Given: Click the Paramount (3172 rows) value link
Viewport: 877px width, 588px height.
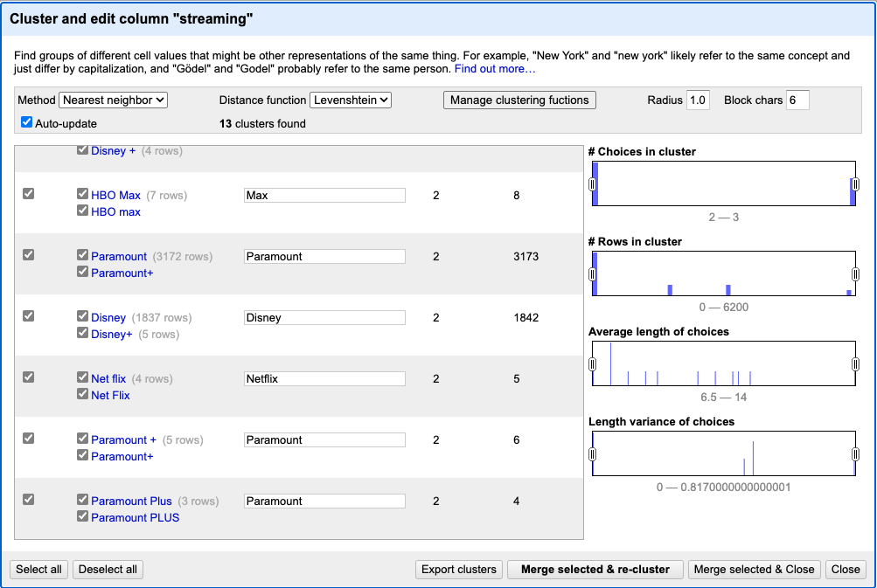Looking at the screenshot, I should (119, 257).
